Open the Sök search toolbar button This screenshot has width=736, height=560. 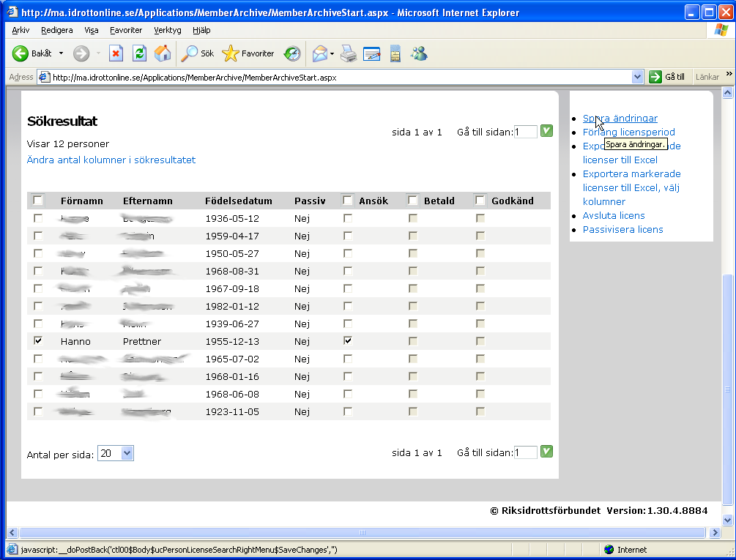198,53
